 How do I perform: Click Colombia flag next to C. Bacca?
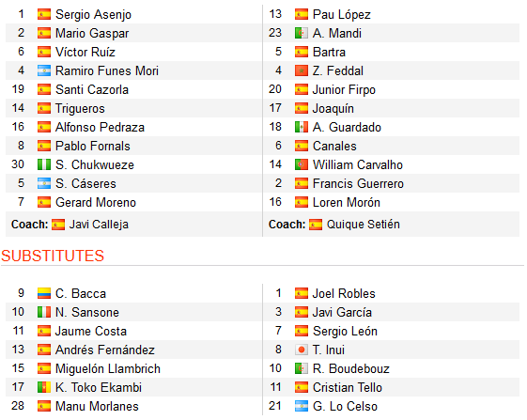click(44, 293)
